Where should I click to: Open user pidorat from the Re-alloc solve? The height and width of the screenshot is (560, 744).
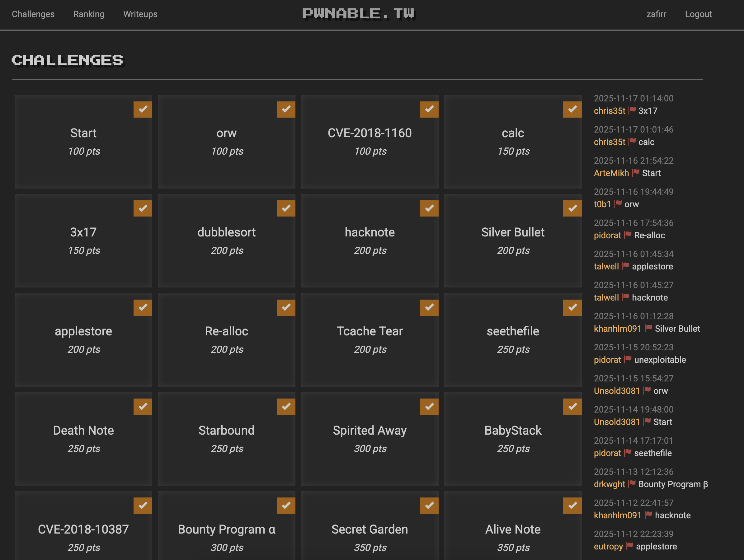pos(607,235)
